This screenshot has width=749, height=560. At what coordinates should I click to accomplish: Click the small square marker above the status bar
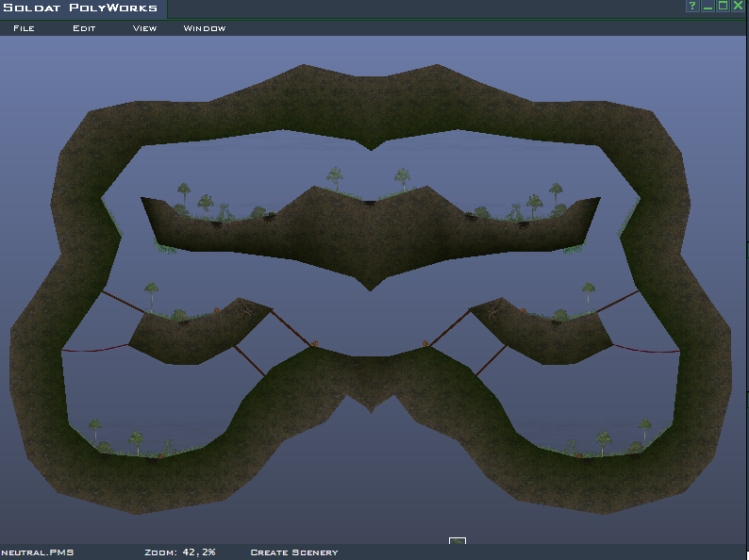click(x=458, y=541)
